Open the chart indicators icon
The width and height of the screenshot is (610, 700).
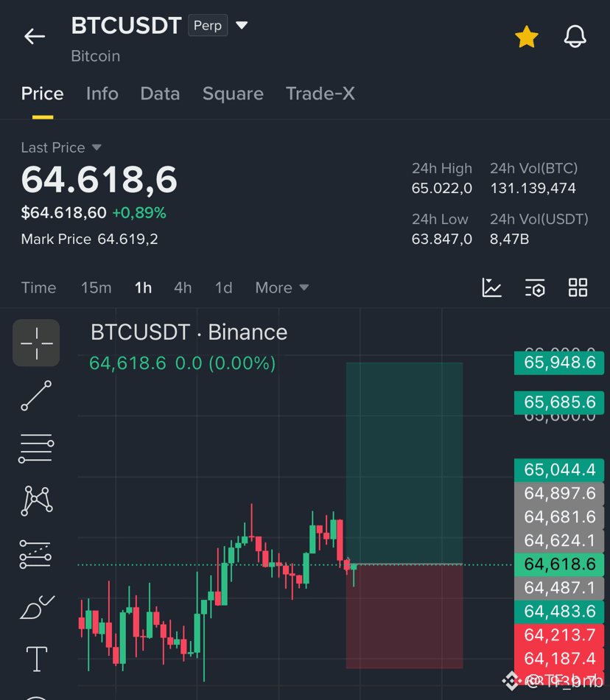pyautogui.click(x=491, y=287)
